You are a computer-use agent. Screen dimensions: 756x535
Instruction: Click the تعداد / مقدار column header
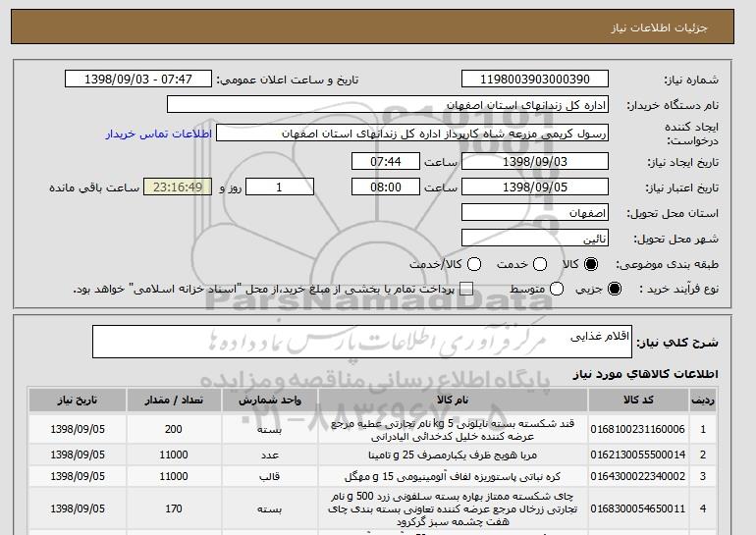click(x=174, y=401)
